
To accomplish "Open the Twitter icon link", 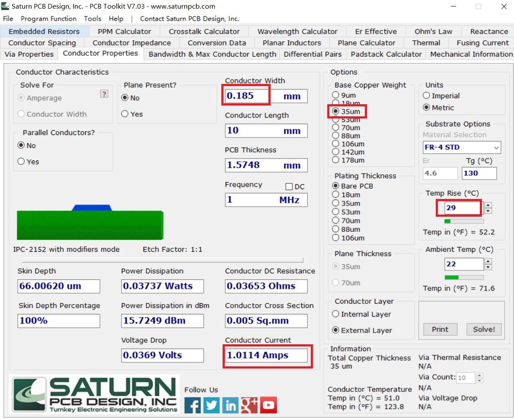I will coord(212,405).
